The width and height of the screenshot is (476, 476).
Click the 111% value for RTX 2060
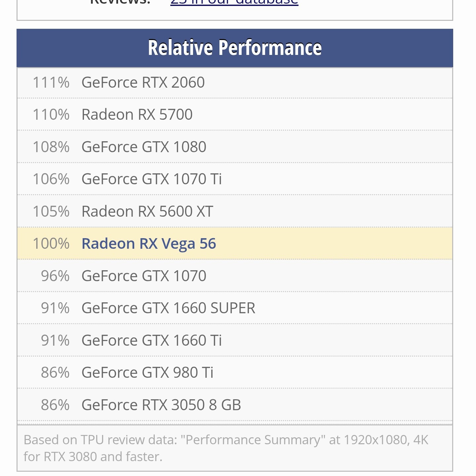[51, 82]
